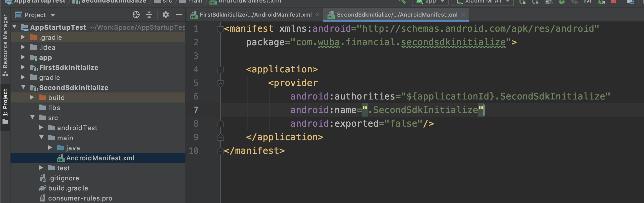Screen dimensions: 644x203
Task: Click the android:authorities attribute value
Action: pos(505,96)
